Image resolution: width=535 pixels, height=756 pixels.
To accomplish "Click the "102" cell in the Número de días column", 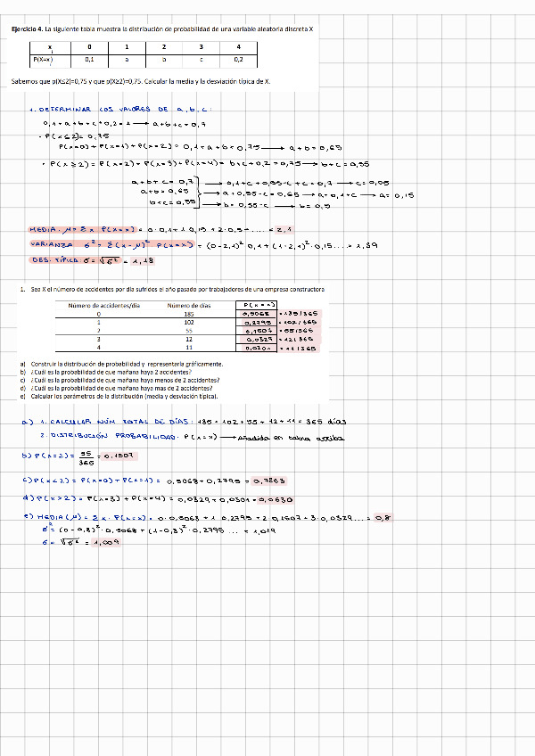I will tap(189, 323).
